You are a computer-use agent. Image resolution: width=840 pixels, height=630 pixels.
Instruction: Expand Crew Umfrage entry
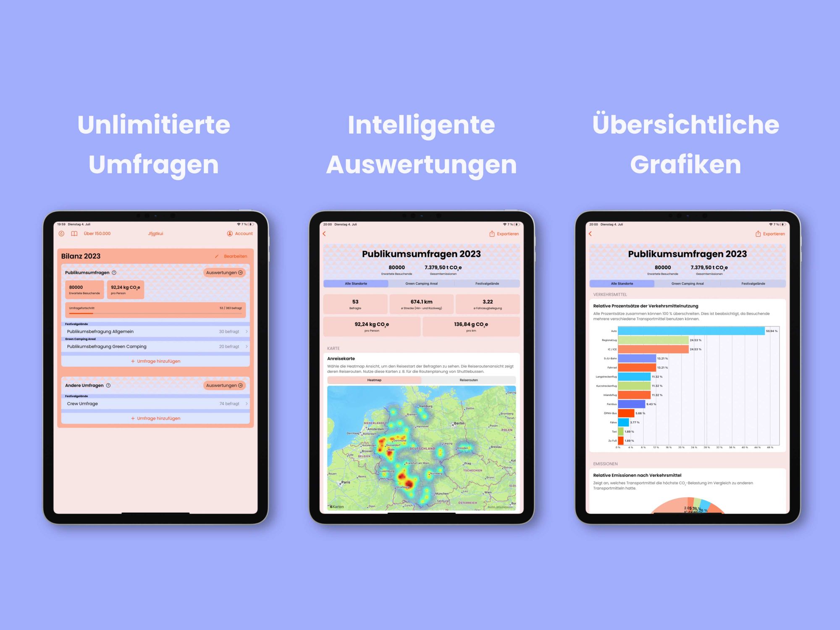click(x=249, y=404)
